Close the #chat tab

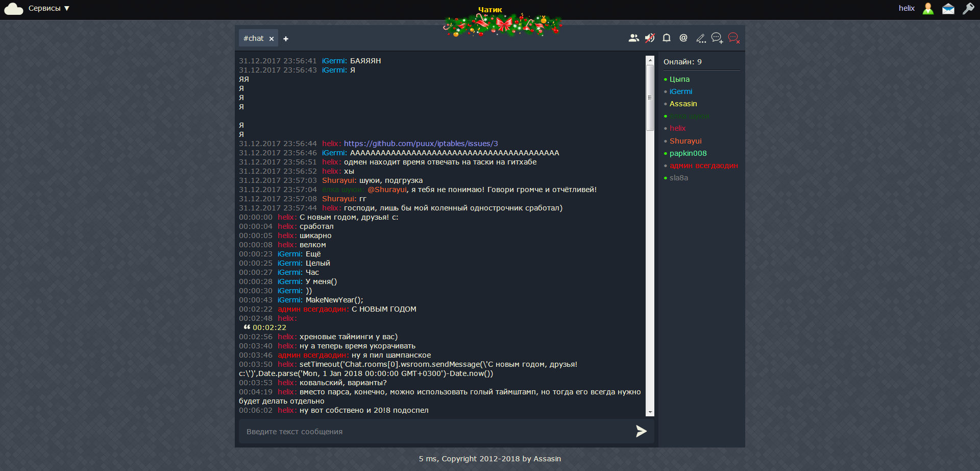point(272,39)
